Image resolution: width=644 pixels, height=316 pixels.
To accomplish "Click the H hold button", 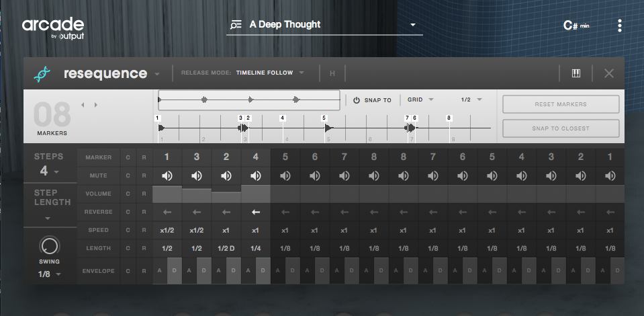I will [332, 73].
